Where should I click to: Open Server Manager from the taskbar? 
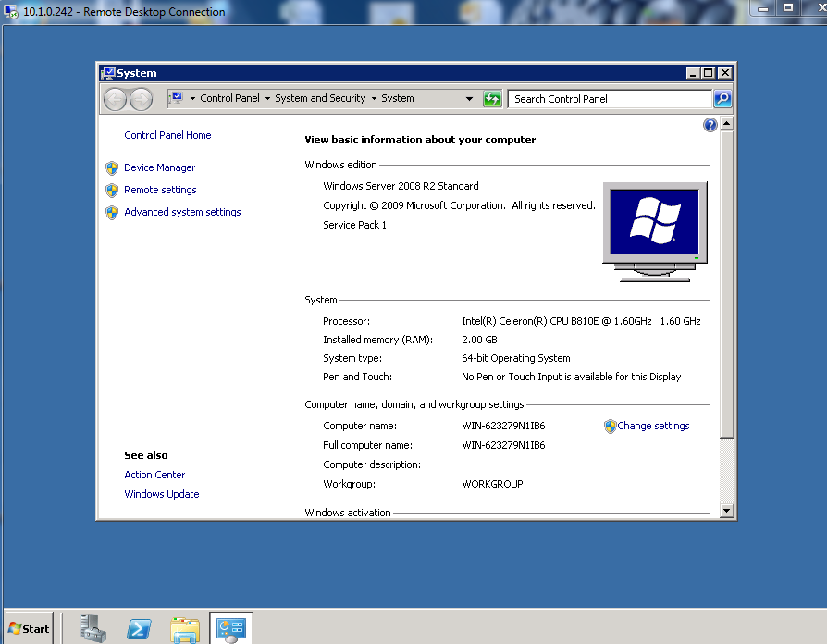[93, 628]
